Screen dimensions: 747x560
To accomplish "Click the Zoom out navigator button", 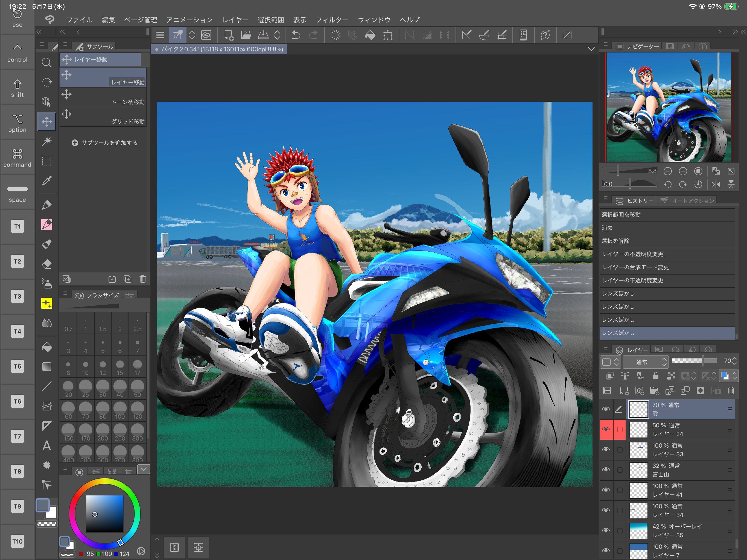I will tap(668, 171).
